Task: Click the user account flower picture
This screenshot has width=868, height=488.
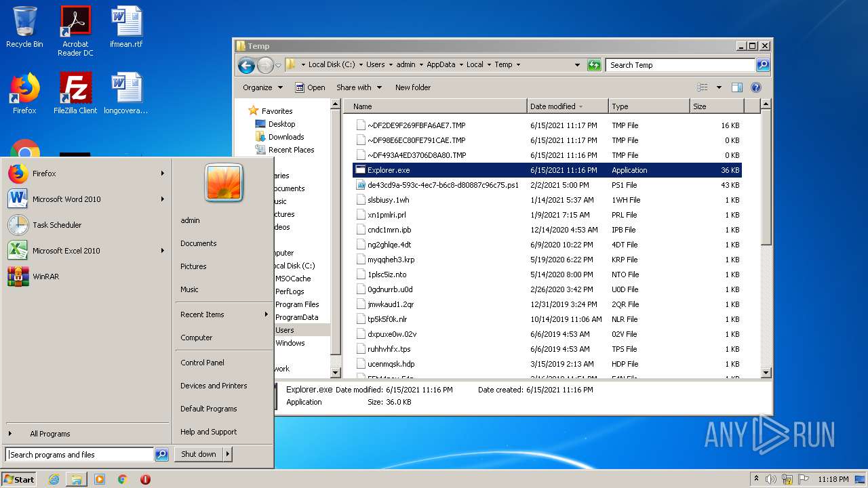Action: [224, 183]
